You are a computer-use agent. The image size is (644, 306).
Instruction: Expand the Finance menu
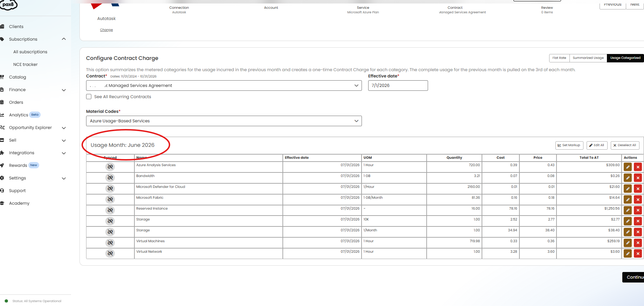point(64,90)
